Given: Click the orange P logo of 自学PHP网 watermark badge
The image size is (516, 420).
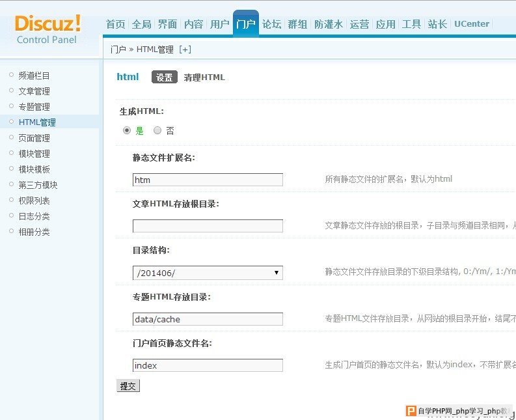Looking at the screenshot, I should [411, 411].
